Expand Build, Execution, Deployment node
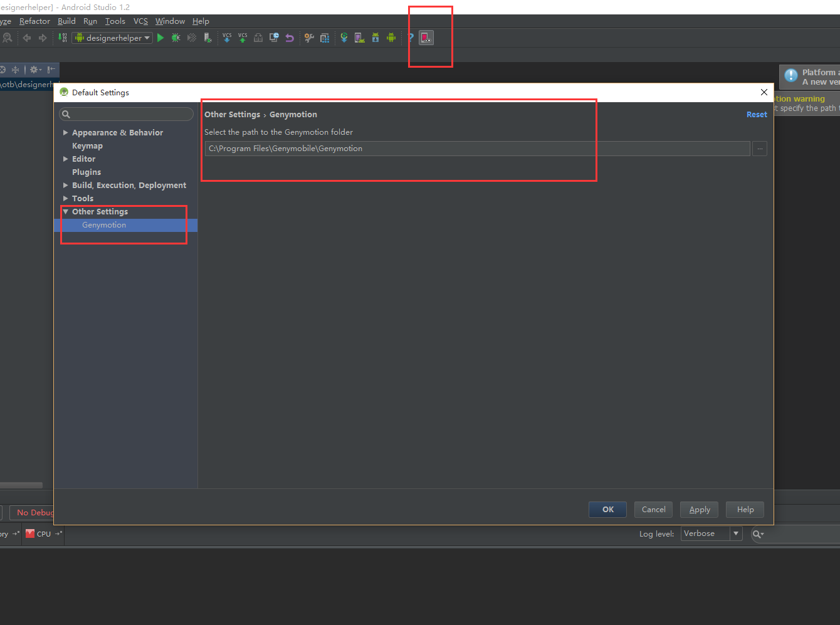This screenshot has width=840, height=625. tap(65, 185)
